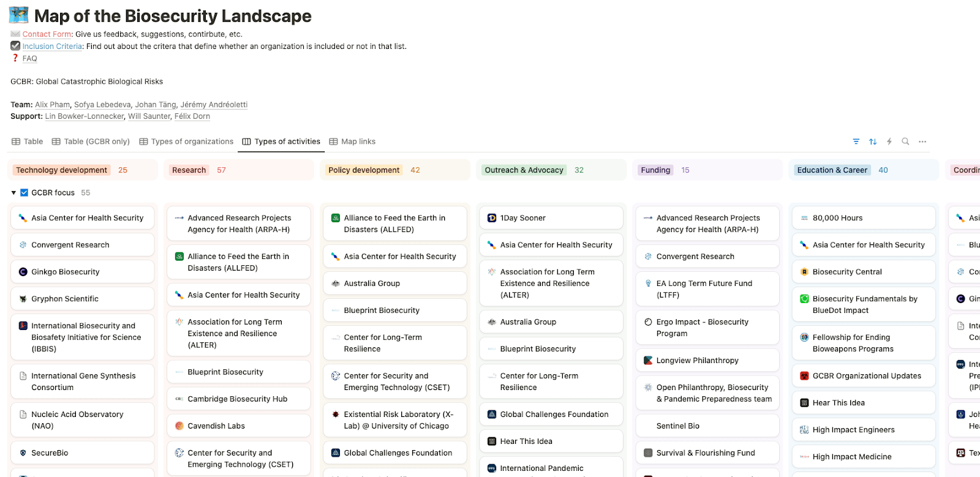Open Will Saunter support link

coord(149,116)
